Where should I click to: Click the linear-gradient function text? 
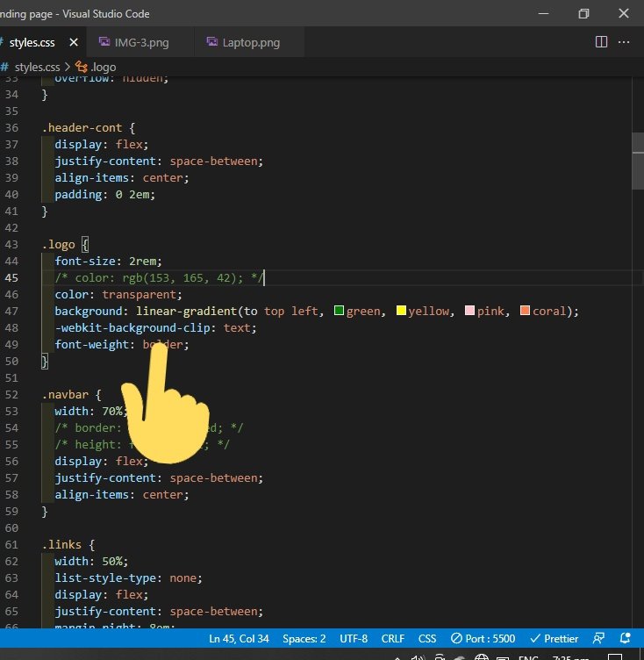click(187, 311)
